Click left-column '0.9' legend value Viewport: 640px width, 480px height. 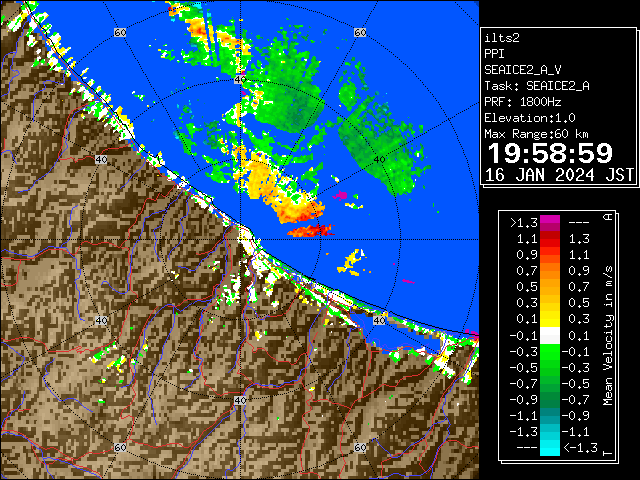pyautogui.click(x=527, y=255)
